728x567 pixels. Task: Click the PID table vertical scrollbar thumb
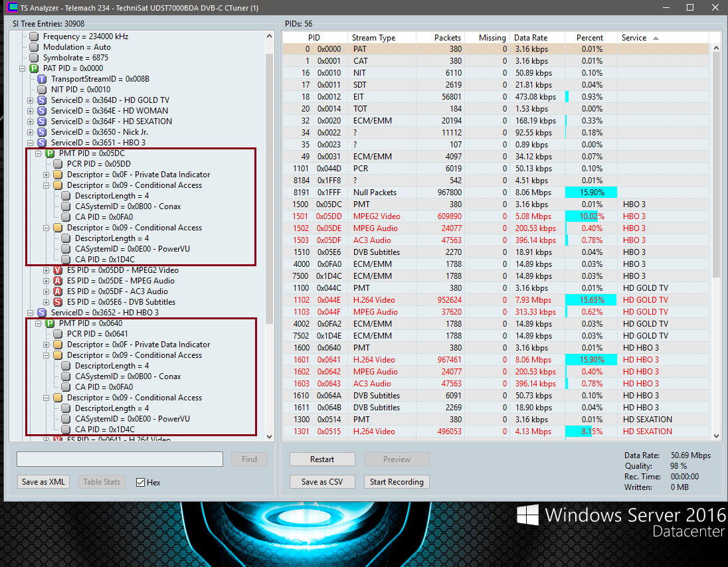pos(716,165)
